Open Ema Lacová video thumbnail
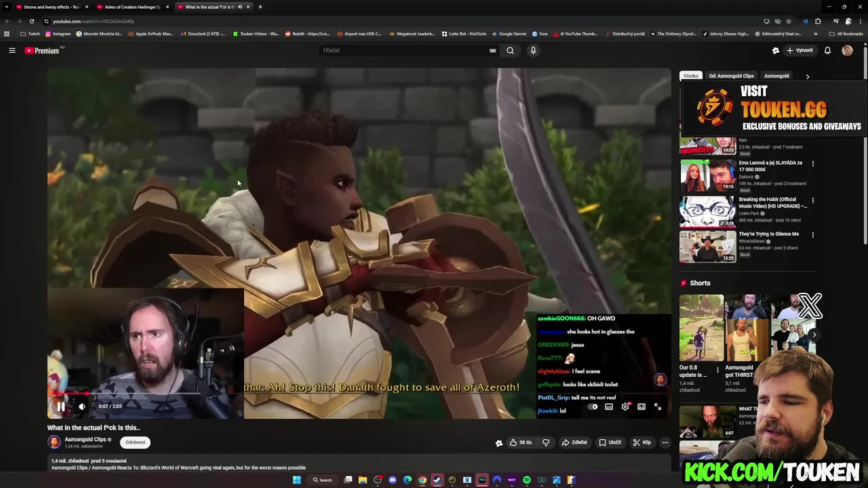The image size is (868, 488). (x=707, y=175)
